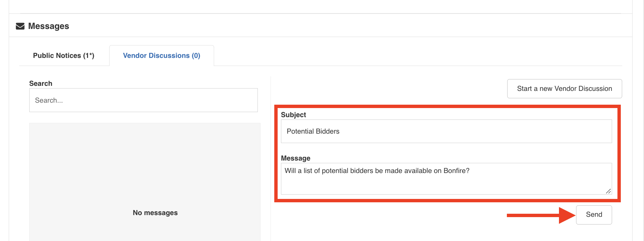Click the Messages envelope icon
644x241 pixels.
[20, 26]
